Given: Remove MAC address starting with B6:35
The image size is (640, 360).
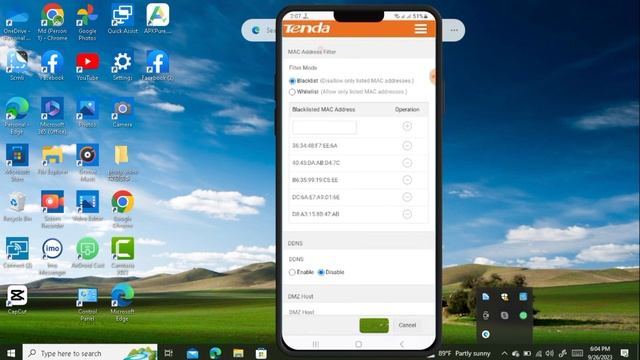Looking at the screenshot, I should coord(407,180).
